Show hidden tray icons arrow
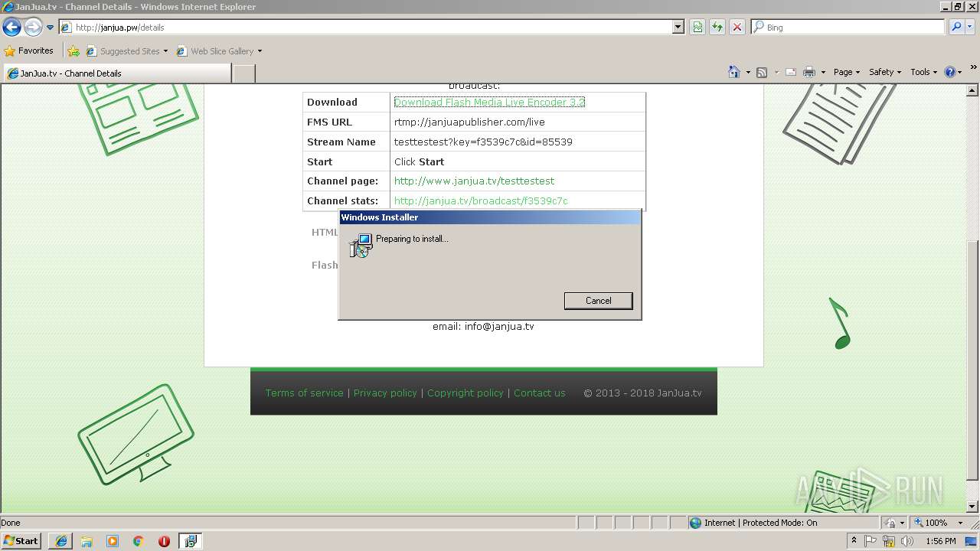This screenshot has height=551, width=980. click(854, 541)
